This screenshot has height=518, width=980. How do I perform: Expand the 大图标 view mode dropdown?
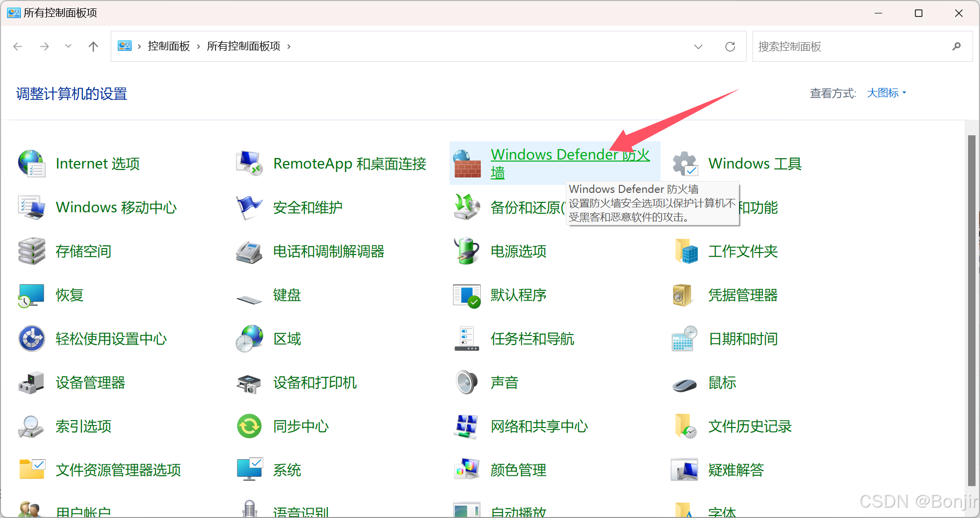(887, 93)
